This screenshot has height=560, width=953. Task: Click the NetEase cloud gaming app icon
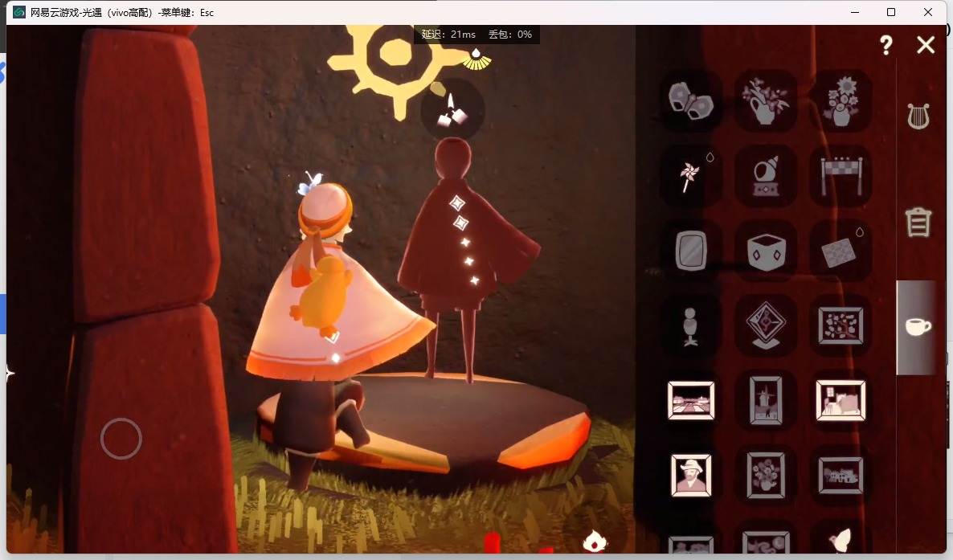pyautogui.click(x=19, y=12)
